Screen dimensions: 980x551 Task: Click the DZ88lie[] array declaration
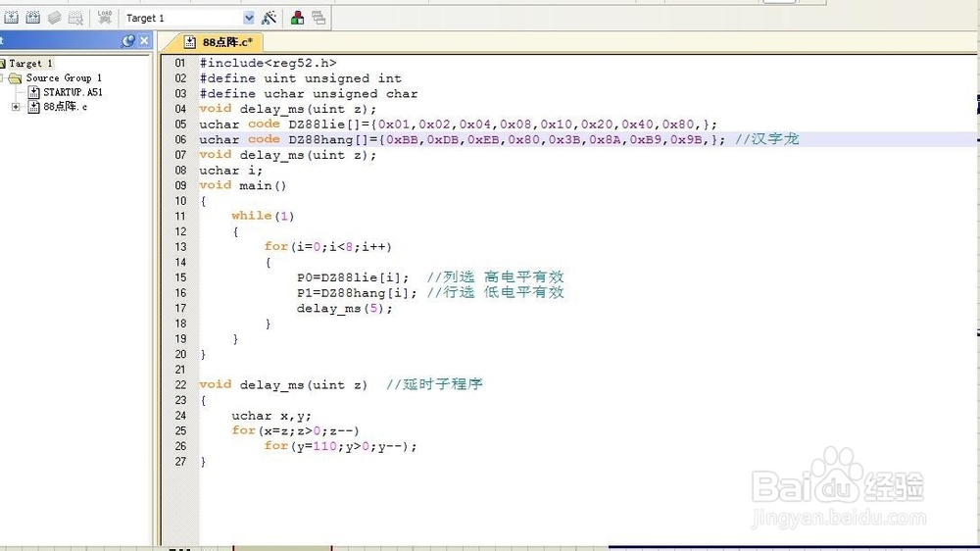[458, 124]
